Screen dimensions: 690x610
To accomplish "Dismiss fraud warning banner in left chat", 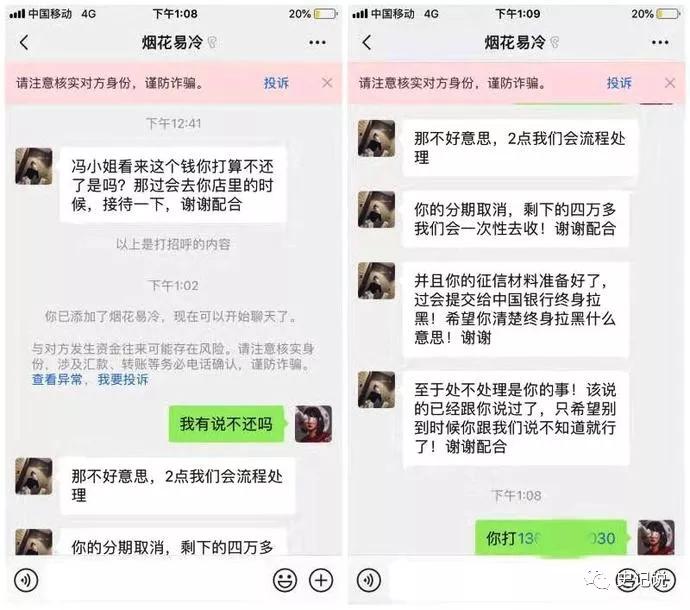I will [327, 83].
